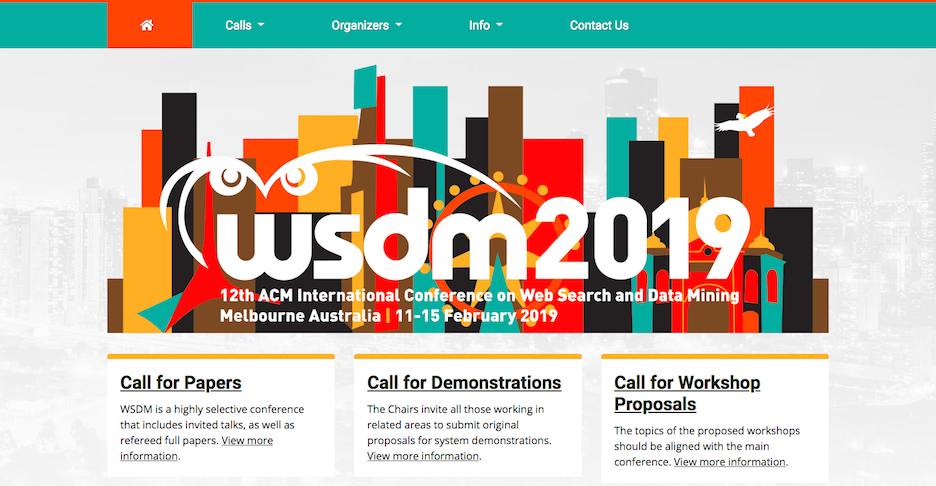The width and height of the screenshot is (936, 486).
Task: Open the Call for Workshop Proposals heading
Action: tap(687, 393)
